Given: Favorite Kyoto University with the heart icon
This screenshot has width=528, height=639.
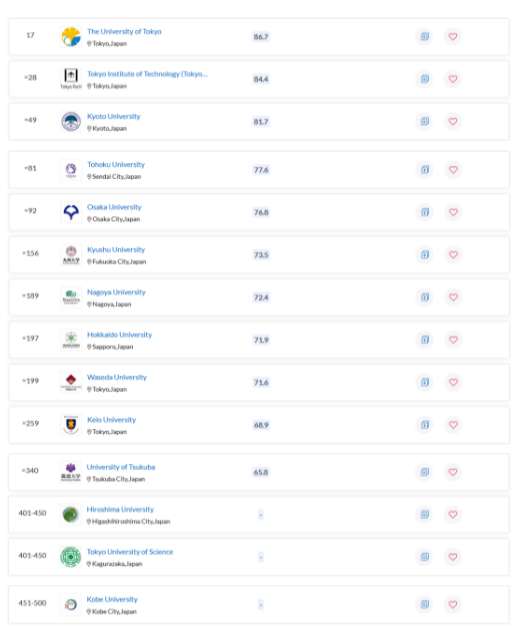Looking at the screenshot, I should (x=453, y=121).
